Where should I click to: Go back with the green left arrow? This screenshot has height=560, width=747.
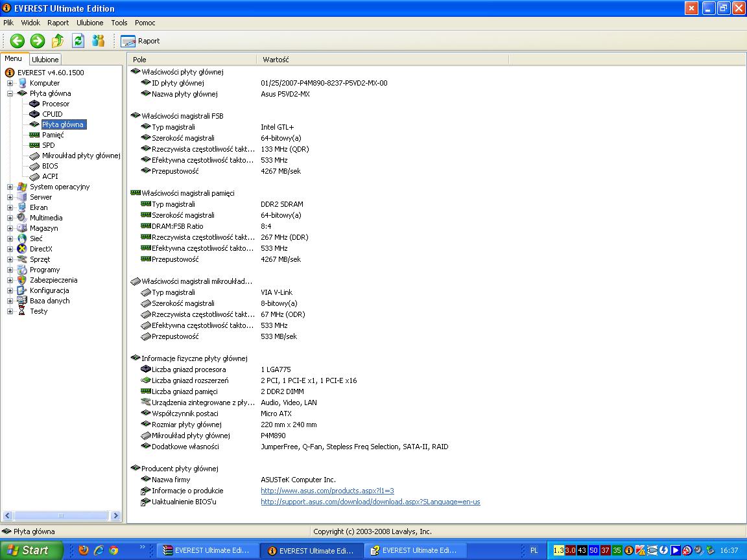(x=18, y=41)
